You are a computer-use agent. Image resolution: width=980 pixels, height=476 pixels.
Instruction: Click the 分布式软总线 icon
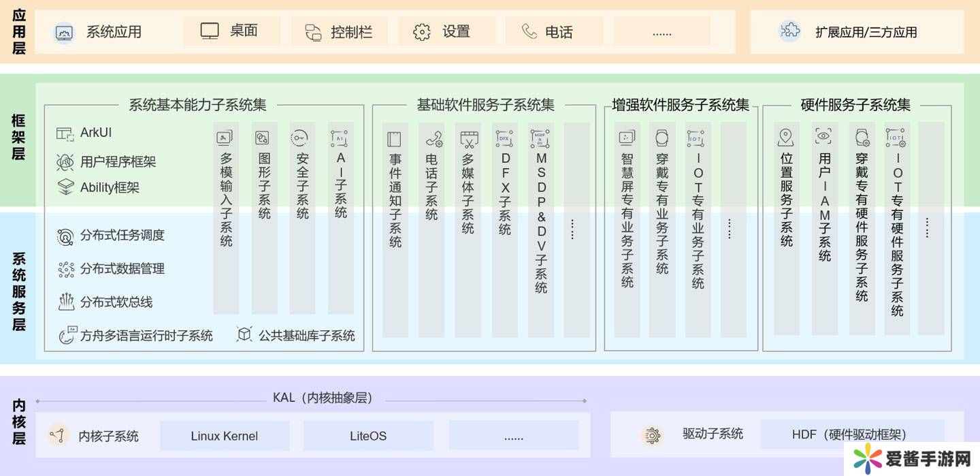[65, 302]
